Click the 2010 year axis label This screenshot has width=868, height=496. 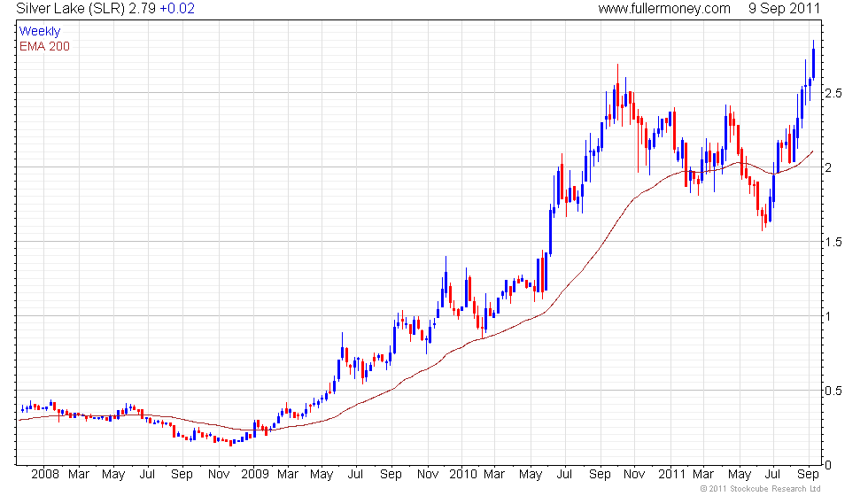[x=462, y=475]
